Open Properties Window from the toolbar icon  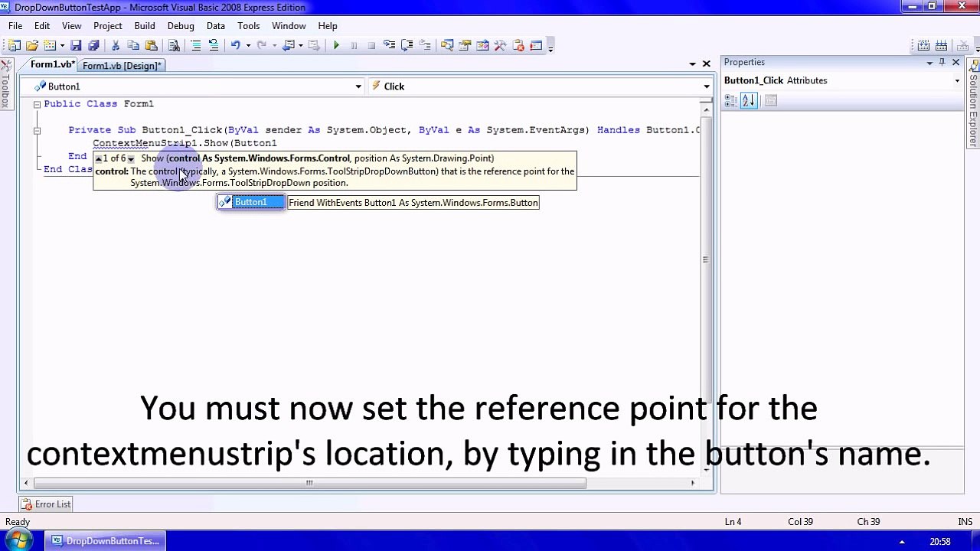pos(465,45)
